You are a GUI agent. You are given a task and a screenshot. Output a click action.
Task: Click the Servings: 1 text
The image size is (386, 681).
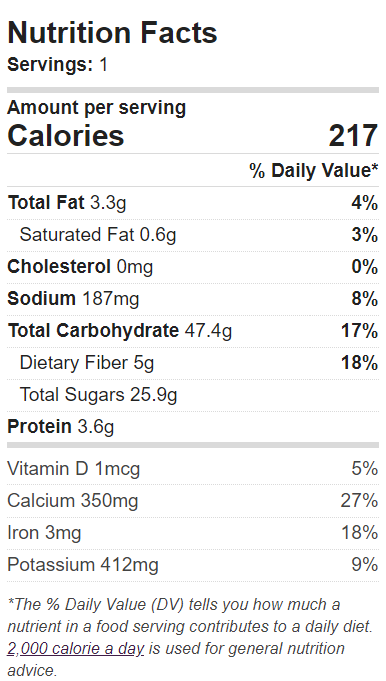(57, 65)
